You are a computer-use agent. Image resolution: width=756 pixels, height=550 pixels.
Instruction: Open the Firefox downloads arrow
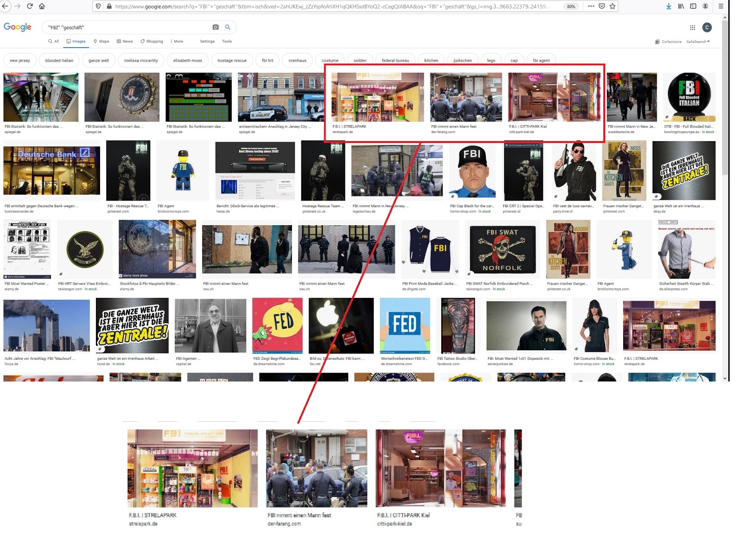(x=669, y=6)
